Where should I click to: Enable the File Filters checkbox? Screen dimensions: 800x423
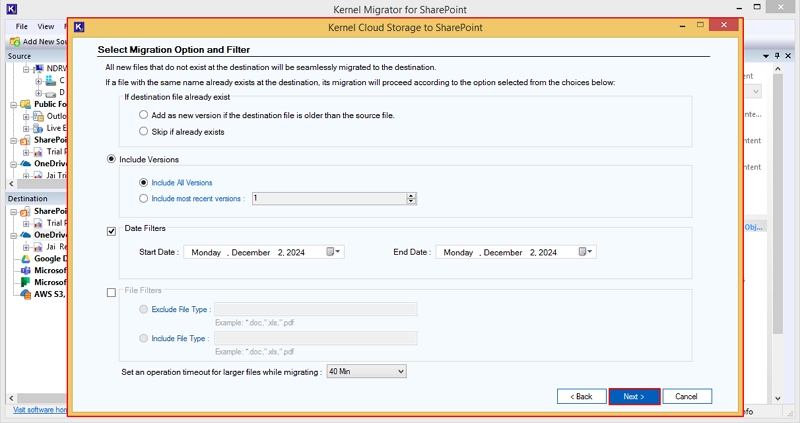[x=111, y=292]
